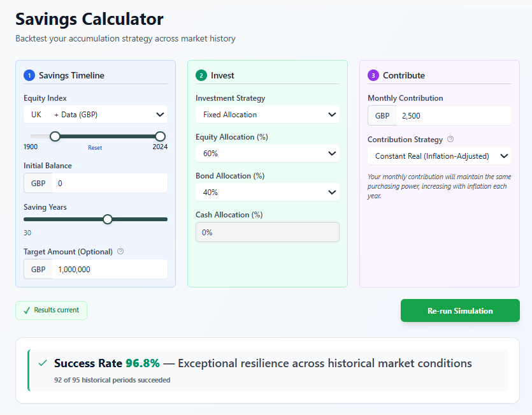Click the Success Rate checkmark icon
The height and width of the screenshot is (415, 532).
click(43, 363)
